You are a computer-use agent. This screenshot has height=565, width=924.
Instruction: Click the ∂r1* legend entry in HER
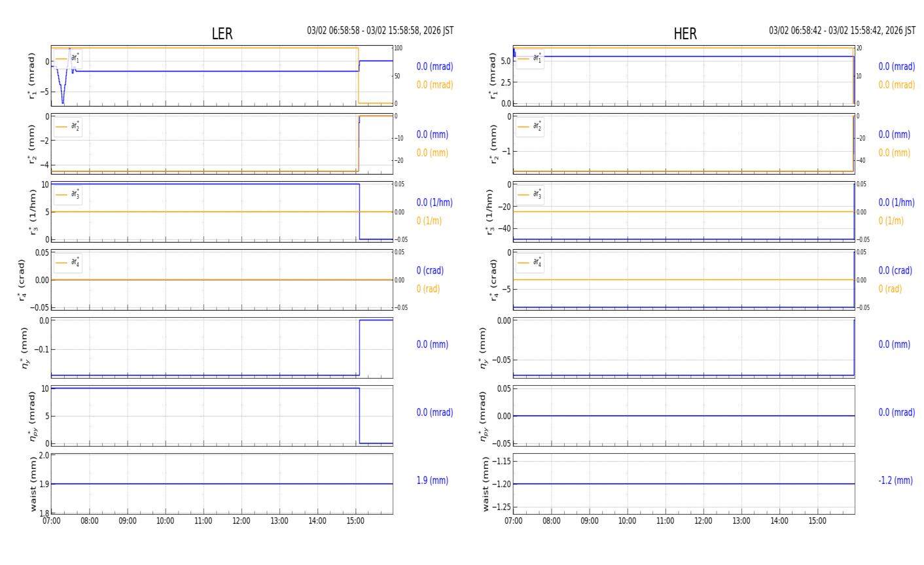tap(529, 58)
